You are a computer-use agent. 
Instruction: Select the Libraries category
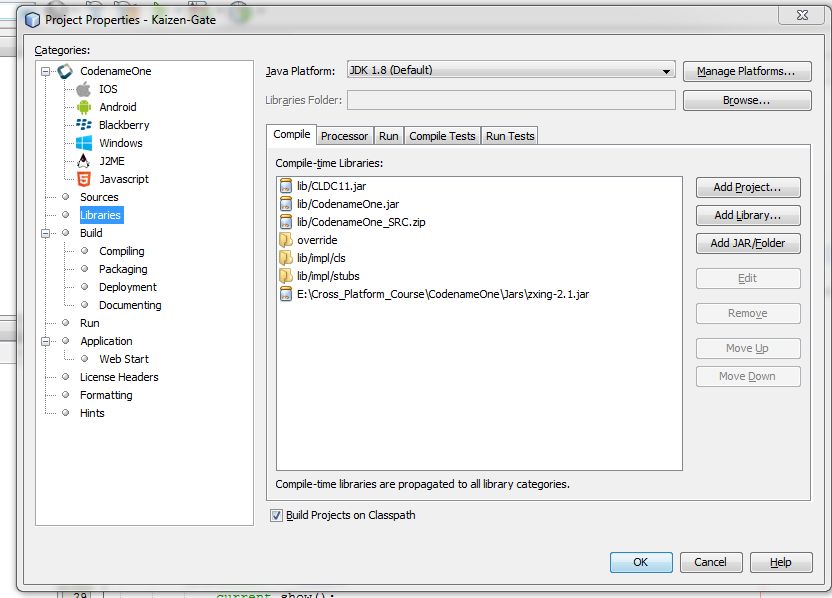click(101, 215)
